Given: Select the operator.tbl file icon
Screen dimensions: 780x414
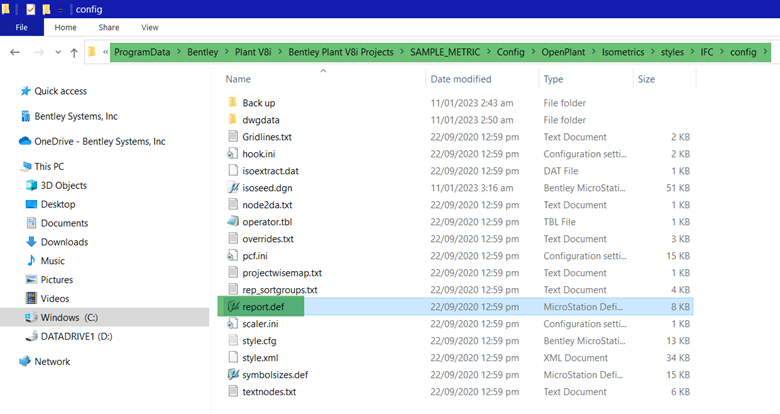Looking at the screenshot, I should coord(232,221).
